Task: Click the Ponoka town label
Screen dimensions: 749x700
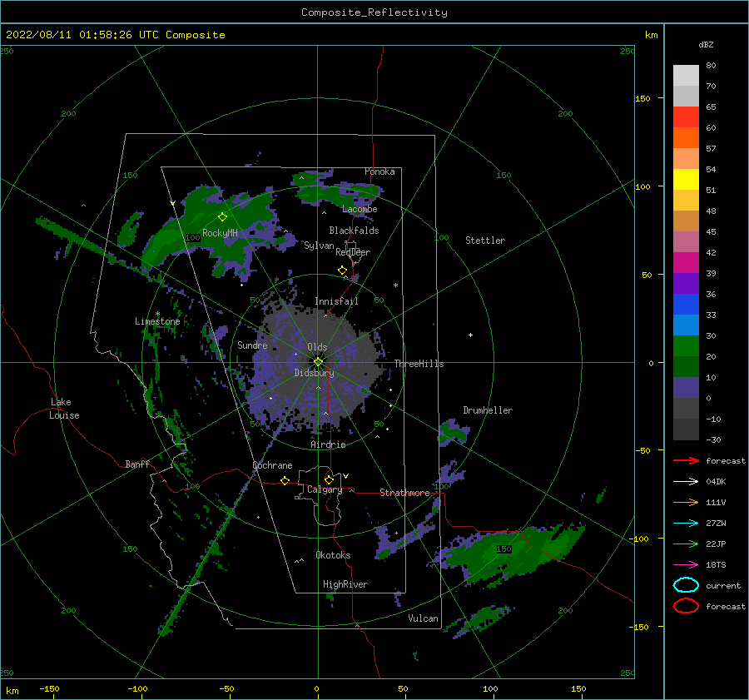Action: pos(379,171)
